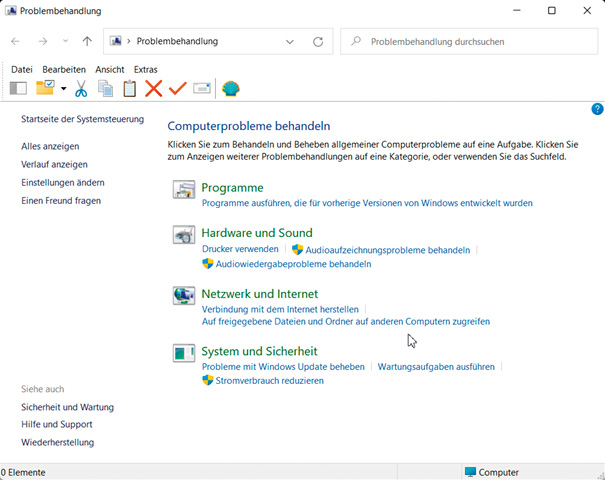Click Auf freigegebene Dateien und Ordner zugreifen link
Viewport: 605px width, 480px height.
point(346,322)
